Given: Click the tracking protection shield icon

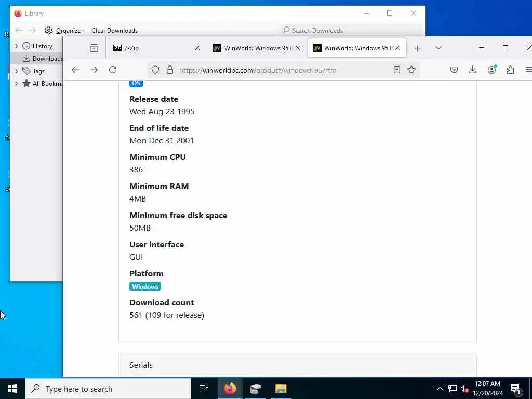Looking at the screenshot, I should pyautogui.click(x=155, y=70).
